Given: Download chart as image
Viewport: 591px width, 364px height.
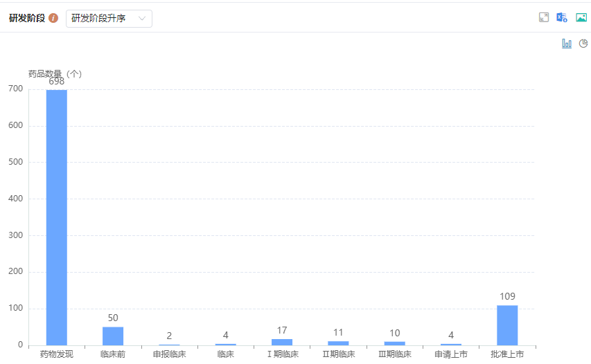Looking at the screenshot, I should tap(581, 17).
